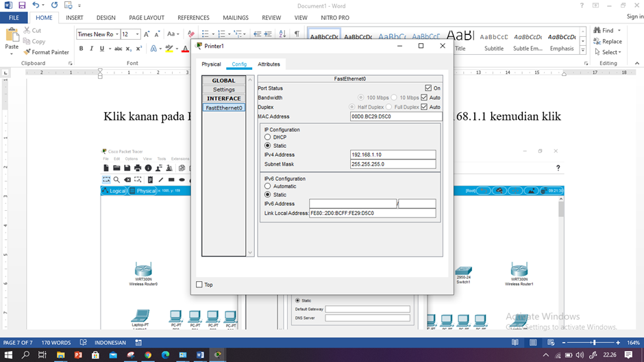Click the Undo arrow in quick access toolbar
The height and width of the screenshot is (362, 644).
(x=36, y=5)
